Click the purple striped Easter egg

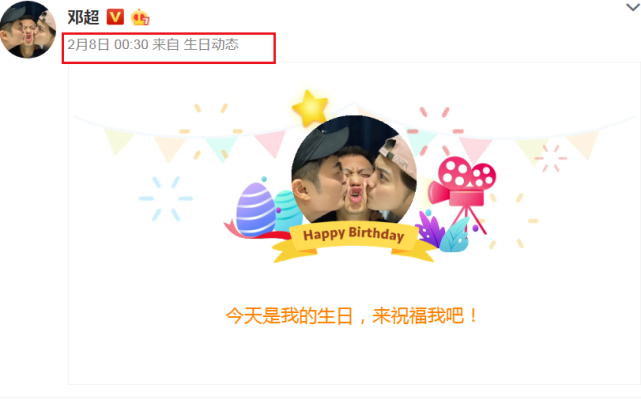[x=256, y=209]
